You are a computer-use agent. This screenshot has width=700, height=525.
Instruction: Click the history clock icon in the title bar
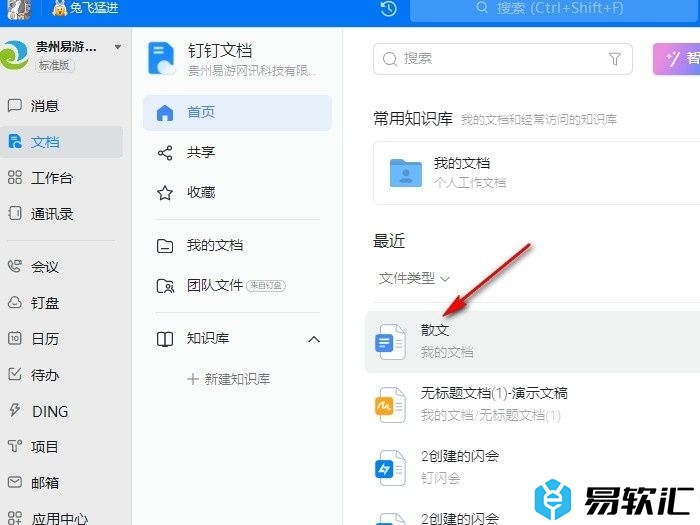click(389, 8)
